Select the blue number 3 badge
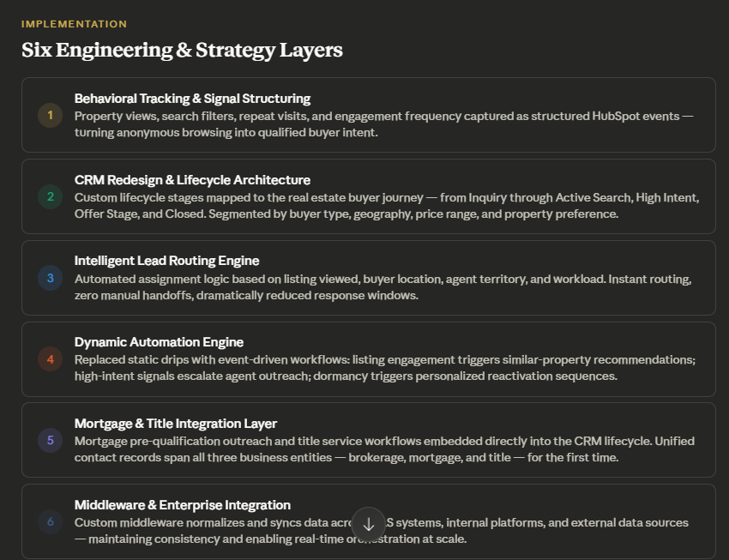 pos(50,278)
